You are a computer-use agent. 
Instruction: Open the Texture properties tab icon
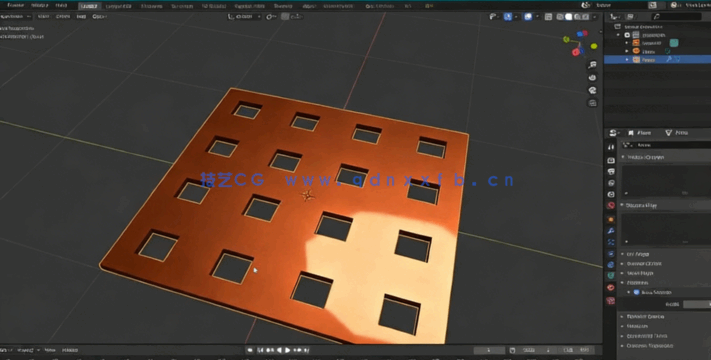click(x=611, y=301)
